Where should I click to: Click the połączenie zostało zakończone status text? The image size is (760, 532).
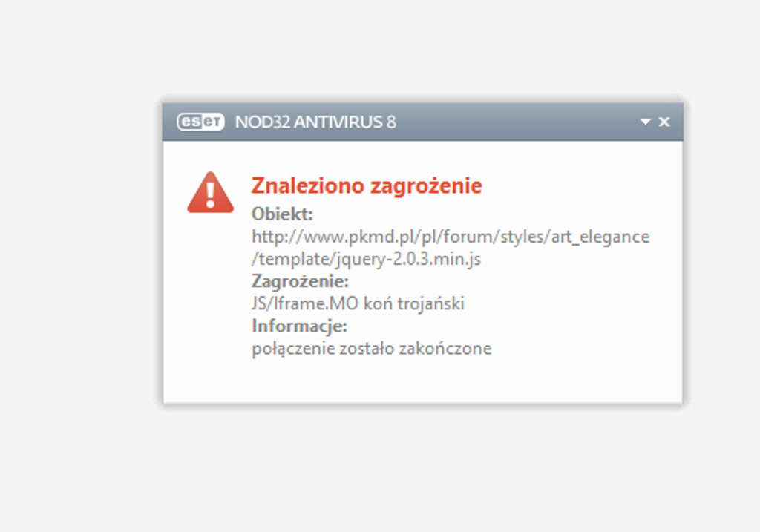[x=372, y=347]
